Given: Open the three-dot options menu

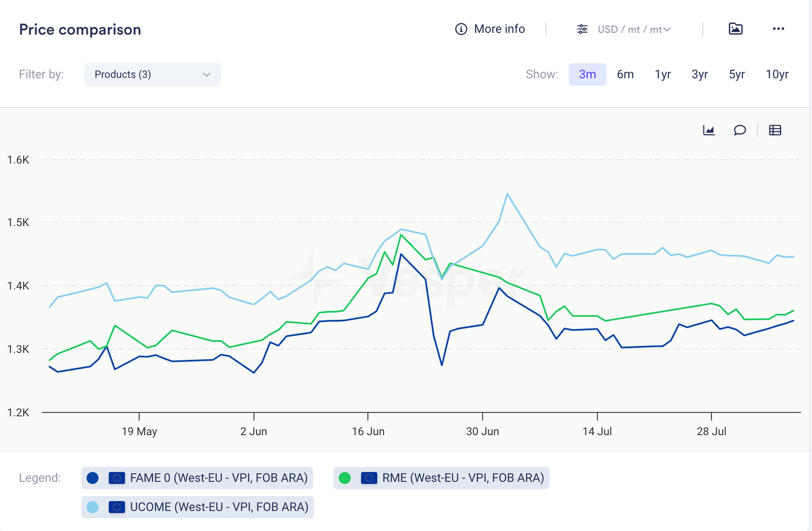Looking at the screenshot, I should coord(778,29).
